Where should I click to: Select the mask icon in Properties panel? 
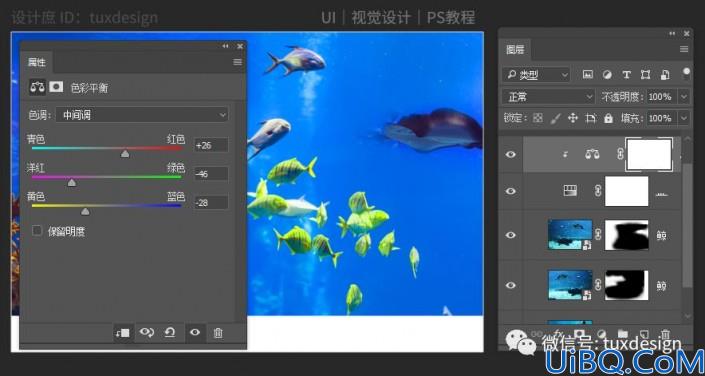tap(56, 87)
